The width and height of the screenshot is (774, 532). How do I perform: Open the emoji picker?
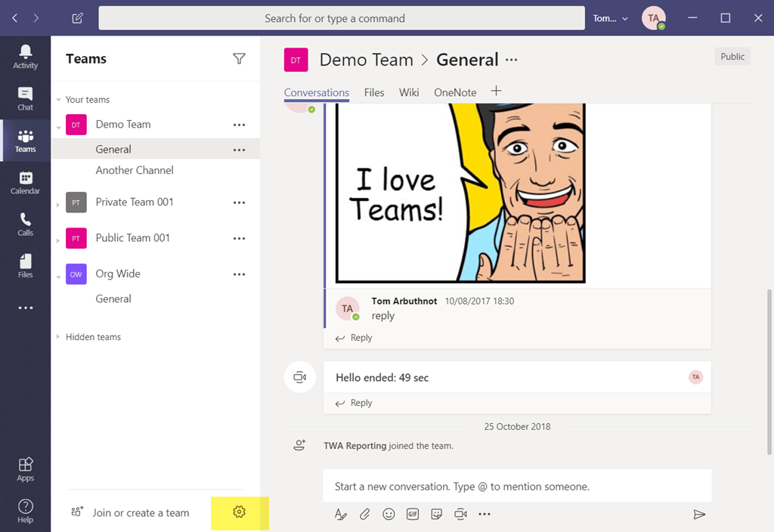click(389, 514)
